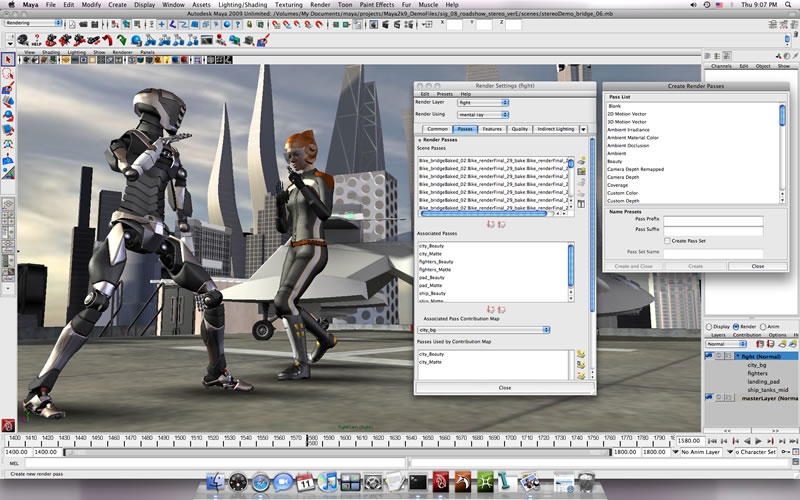Select the Render radio button

click(x=736, y=327)
